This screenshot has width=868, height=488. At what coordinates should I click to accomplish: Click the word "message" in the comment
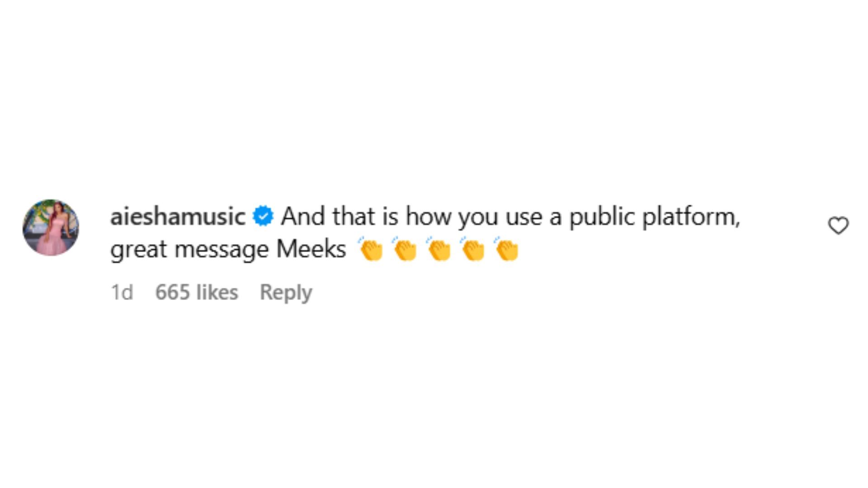[x=222, y=250]
